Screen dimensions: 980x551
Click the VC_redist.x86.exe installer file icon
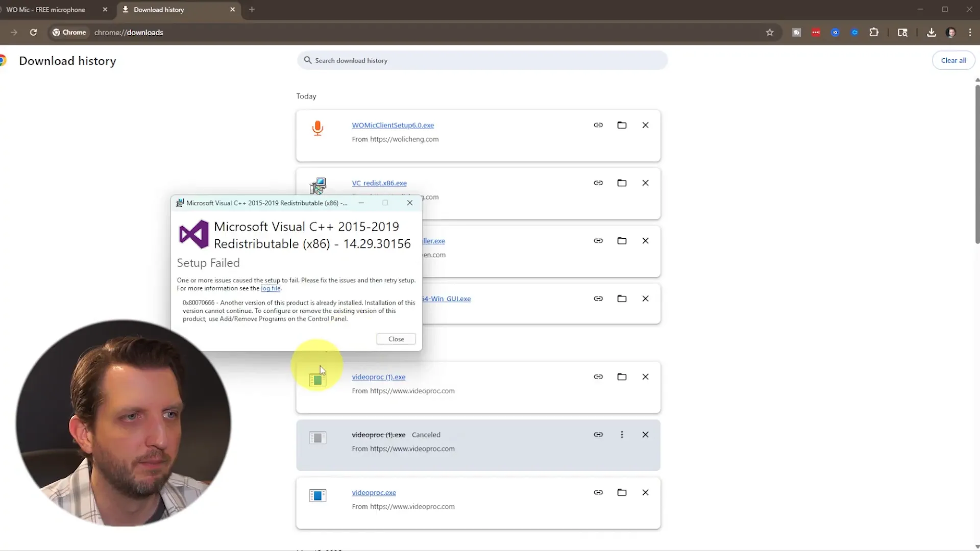pos(318,186)
